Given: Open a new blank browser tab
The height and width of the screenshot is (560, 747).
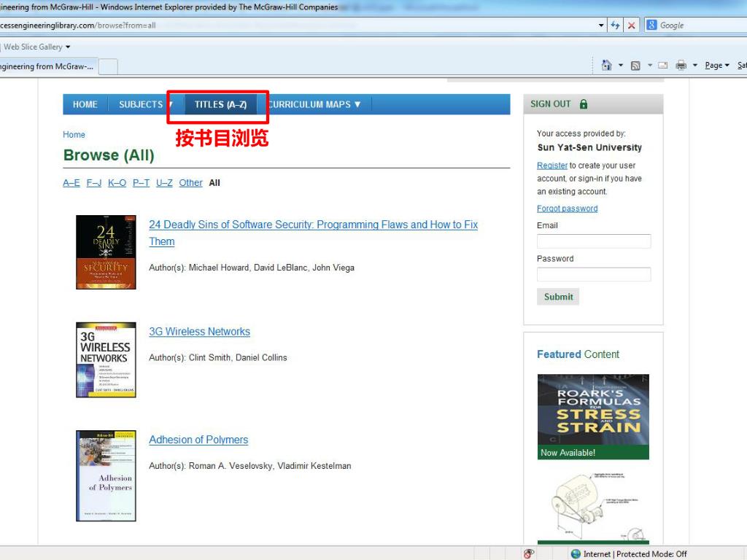Looking at the screenshot, I should [x=108, y=66].
